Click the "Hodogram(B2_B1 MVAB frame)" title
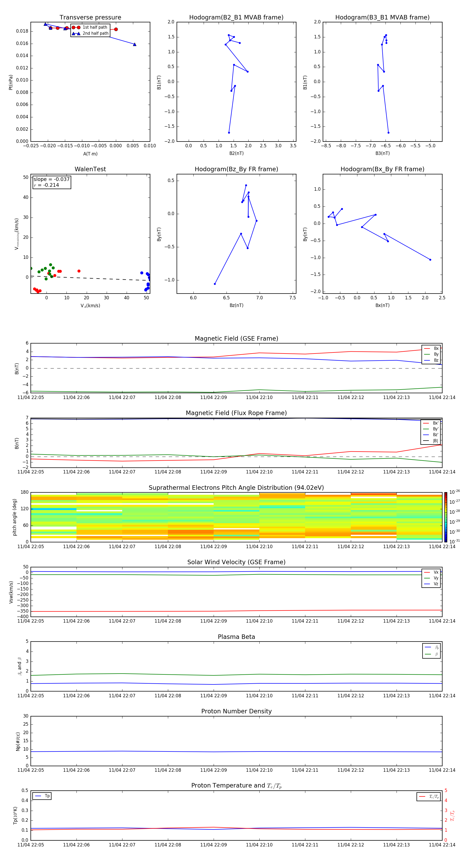This screenshot has height=868, width=473. coord(236,17)
